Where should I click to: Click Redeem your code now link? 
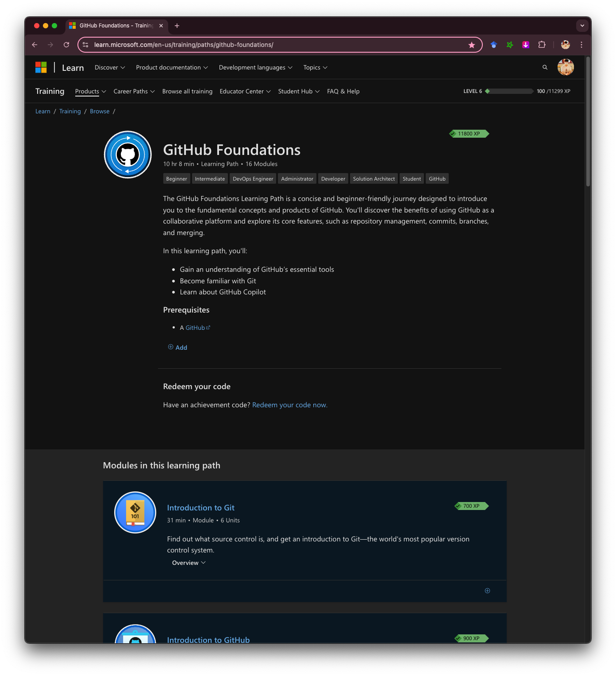point(290,405)
